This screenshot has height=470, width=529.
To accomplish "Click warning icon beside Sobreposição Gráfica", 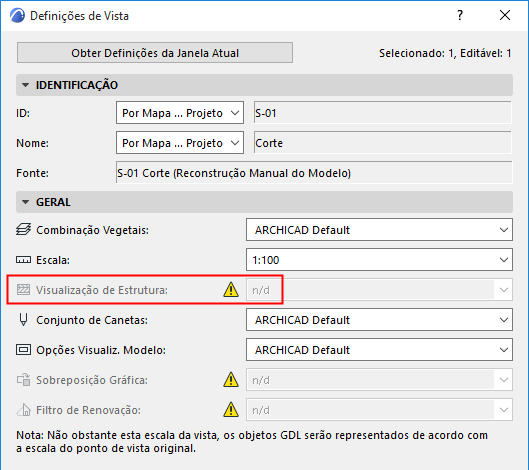I will tap(231, 380).
